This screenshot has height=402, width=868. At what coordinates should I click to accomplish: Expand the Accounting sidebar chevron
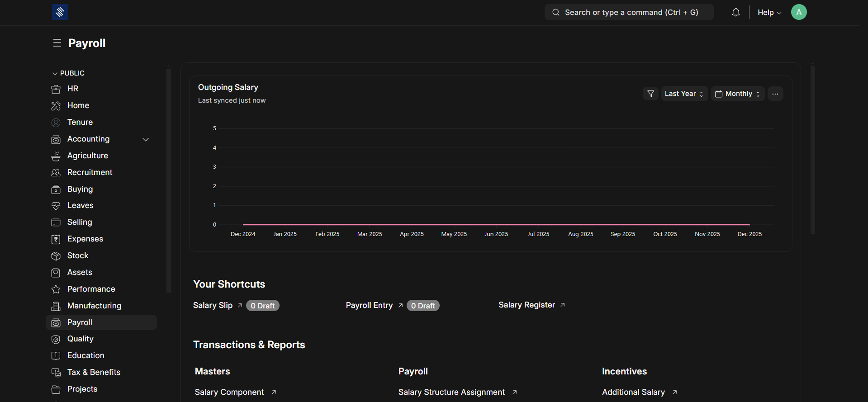(146, 139)
